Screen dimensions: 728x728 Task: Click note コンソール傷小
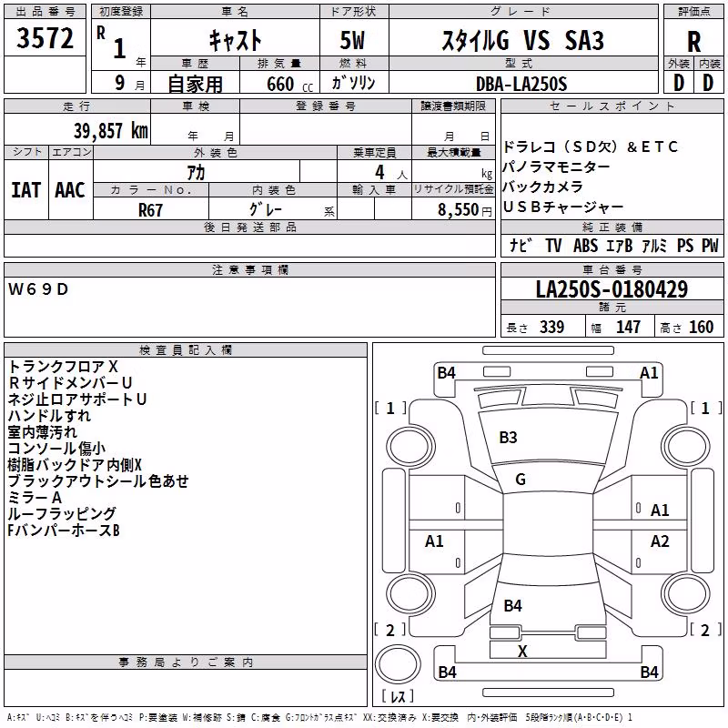(56, 449)
